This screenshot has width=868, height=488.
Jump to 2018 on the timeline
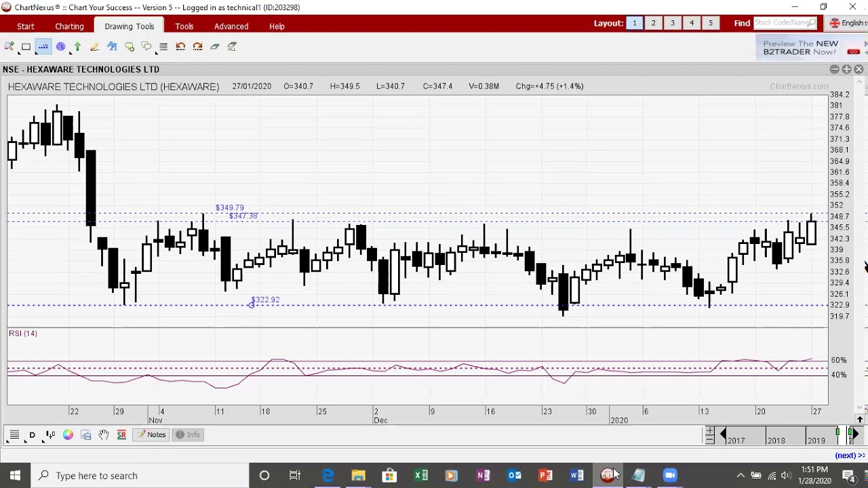(x=776, y=441)
